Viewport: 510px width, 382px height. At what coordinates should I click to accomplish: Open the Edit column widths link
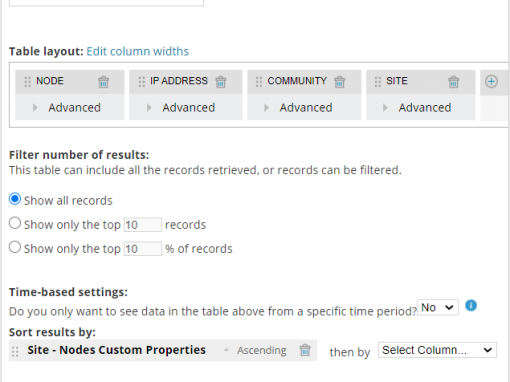pyautogui.click(x=138, y=51)
